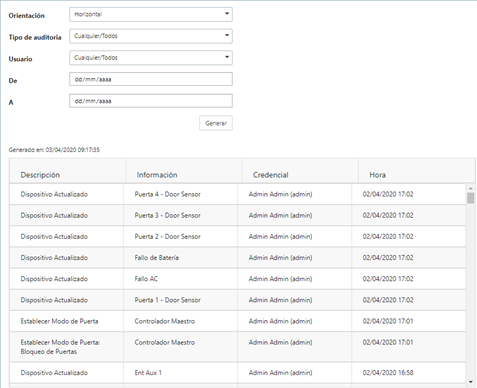Select the Bloqueo de Puertas row
Image resolution: width=477 pixels, height=388 pixels.
[237, 347]
